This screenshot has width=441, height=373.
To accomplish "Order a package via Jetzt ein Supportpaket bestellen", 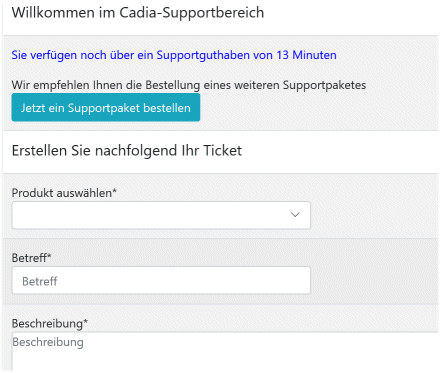I will point(106,107).
